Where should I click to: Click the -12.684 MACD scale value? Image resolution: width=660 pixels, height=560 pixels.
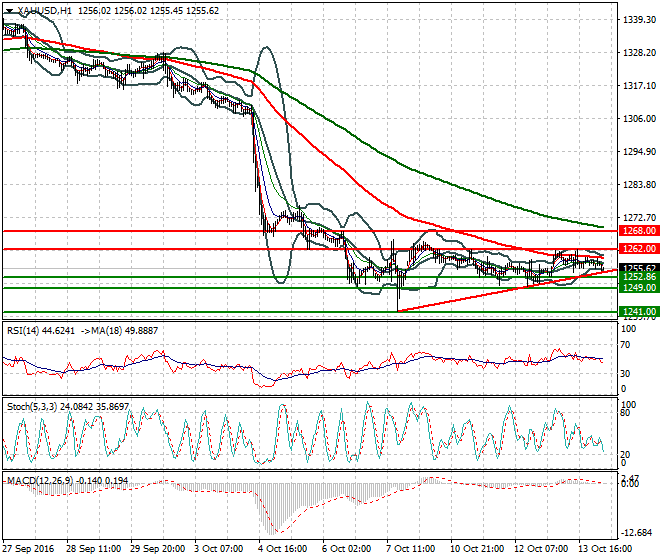coord(636,533)
